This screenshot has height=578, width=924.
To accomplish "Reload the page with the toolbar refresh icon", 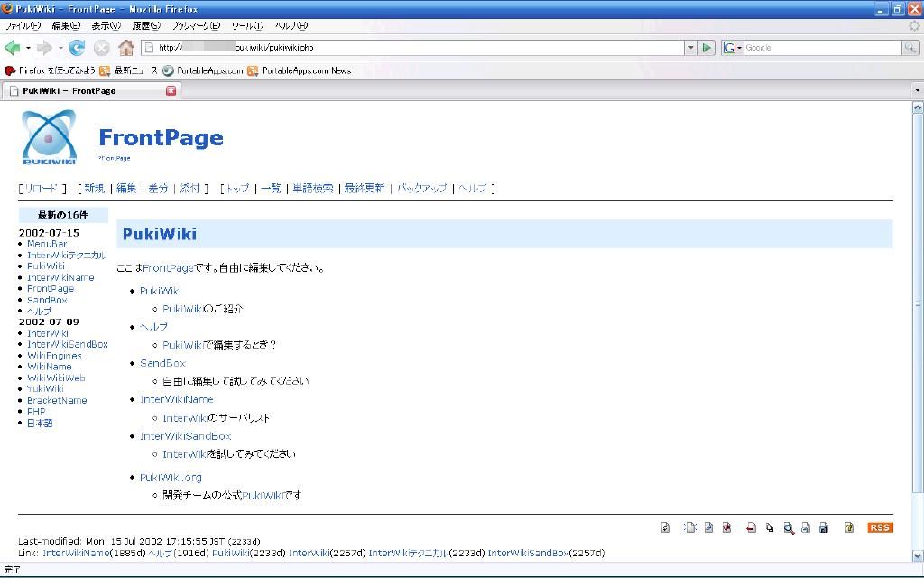I will pos(78,48).
